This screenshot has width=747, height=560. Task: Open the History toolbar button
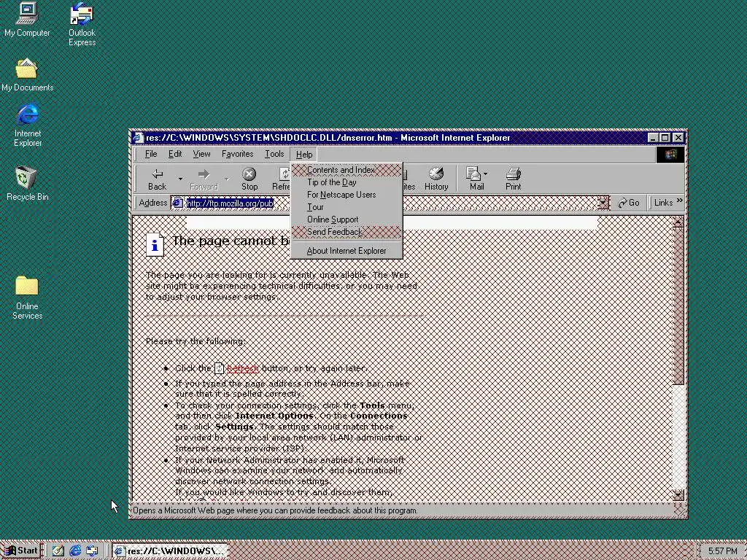pos(436,179)
